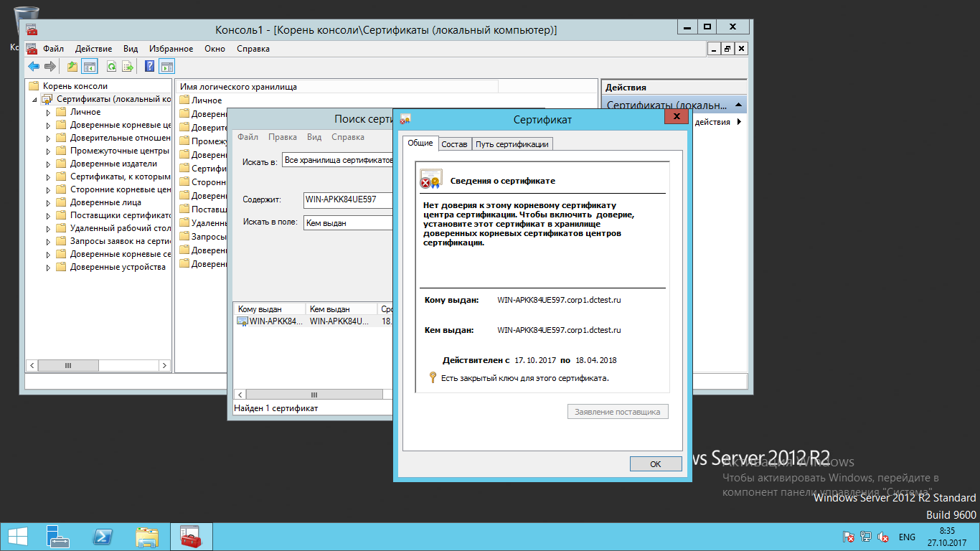The width and height of the screenshot is (980, 551).
Task: Open the Окно menu
Action: 215,49
